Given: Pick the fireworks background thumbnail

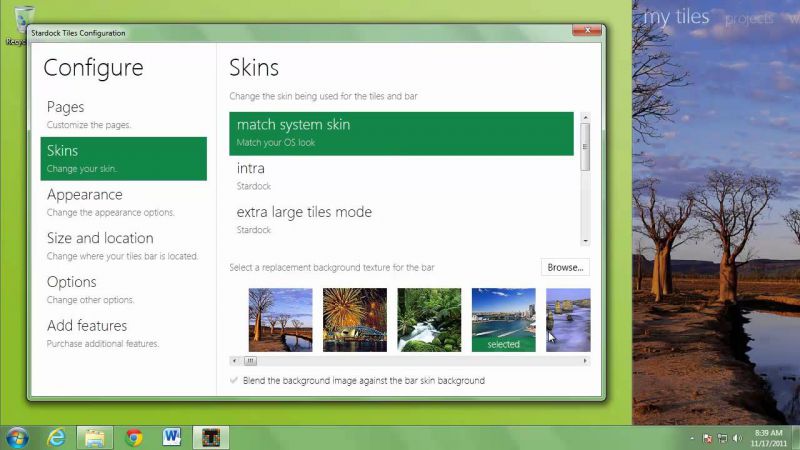Looking at the screenshot, I should (x=355, y=320).
